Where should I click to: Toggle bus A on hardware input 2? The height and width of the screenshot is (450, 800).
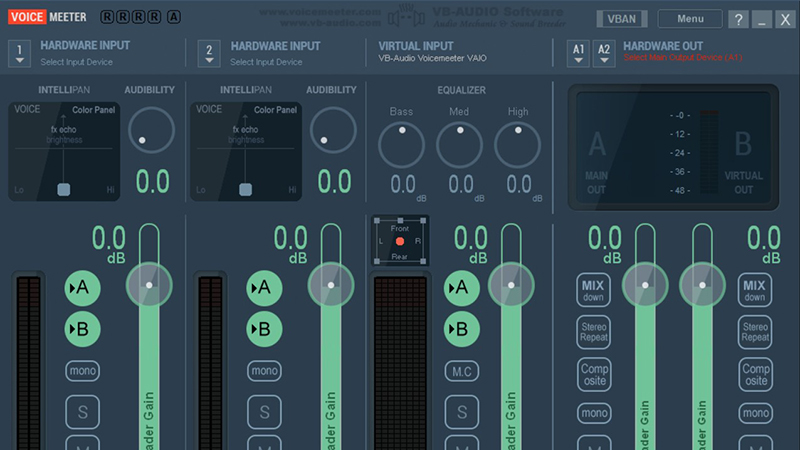coord(264,288)
